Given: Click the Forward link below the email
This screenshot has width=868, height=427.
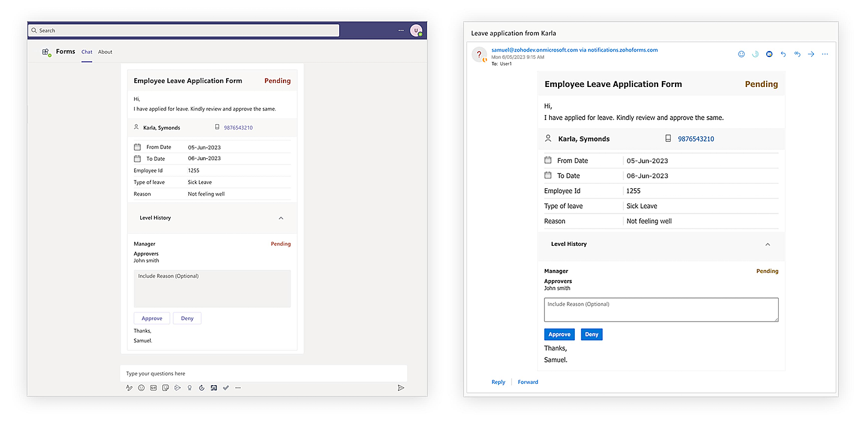Looking at the screenshot, I should coord(528,382).
